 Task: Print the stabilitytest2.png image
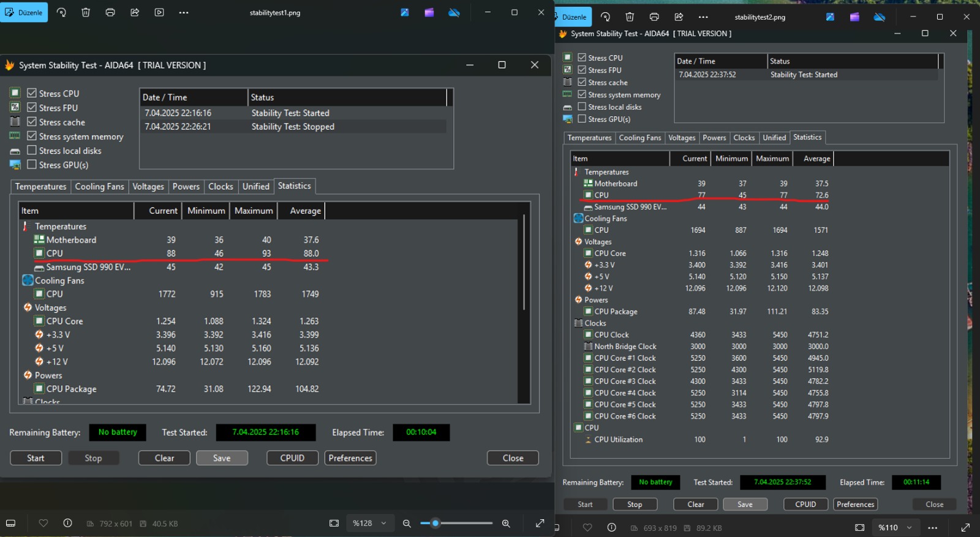654,17
